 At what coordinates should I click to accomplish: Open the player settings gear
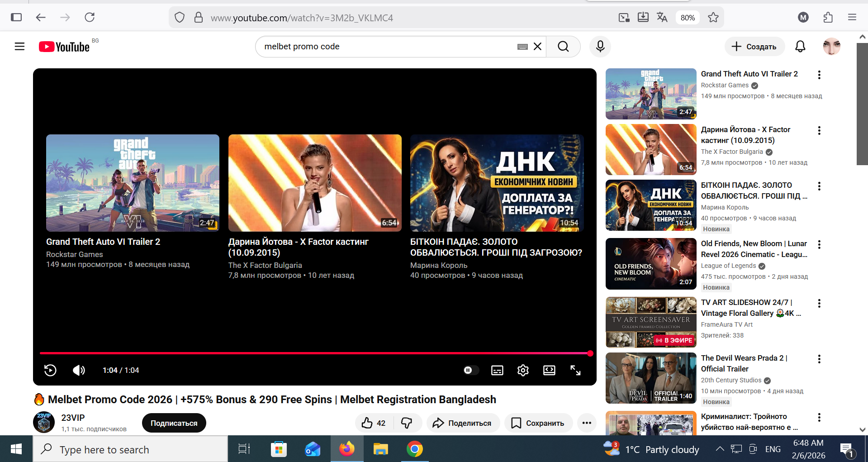[523, 370]
